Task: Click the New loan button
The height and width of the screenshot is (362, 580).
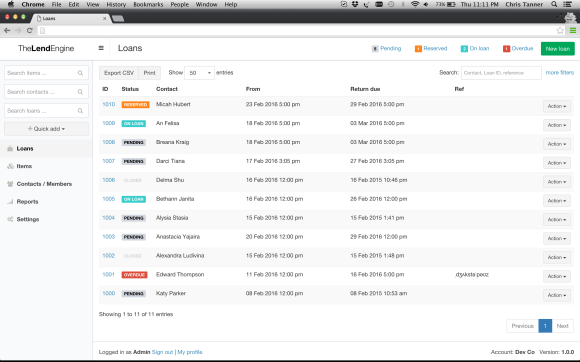Action: [557, 49]
